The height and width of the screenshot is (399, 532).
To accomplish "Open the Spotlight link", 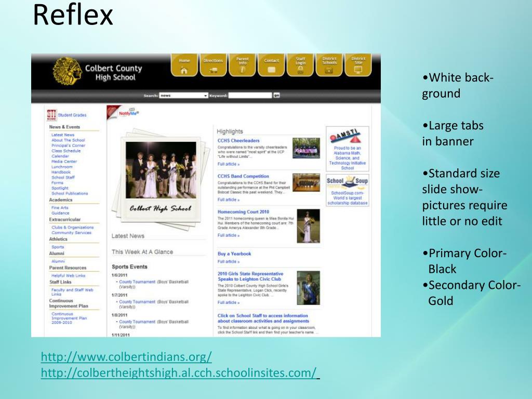I will (x=60, y=188).
